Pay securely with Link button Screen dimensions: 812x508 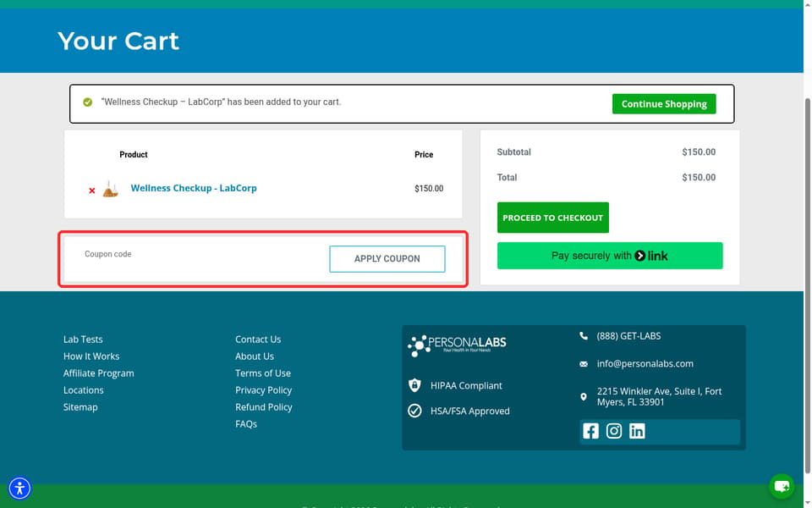click(610, 256)
